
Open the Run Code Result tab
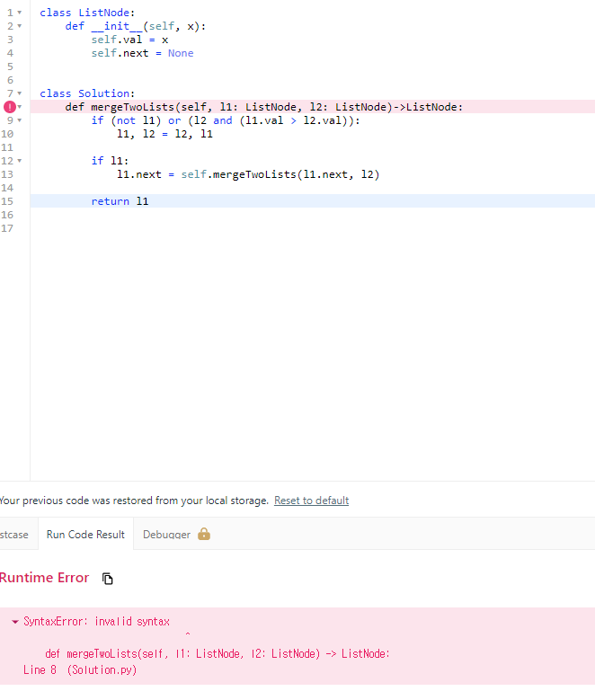click(85, 535)
